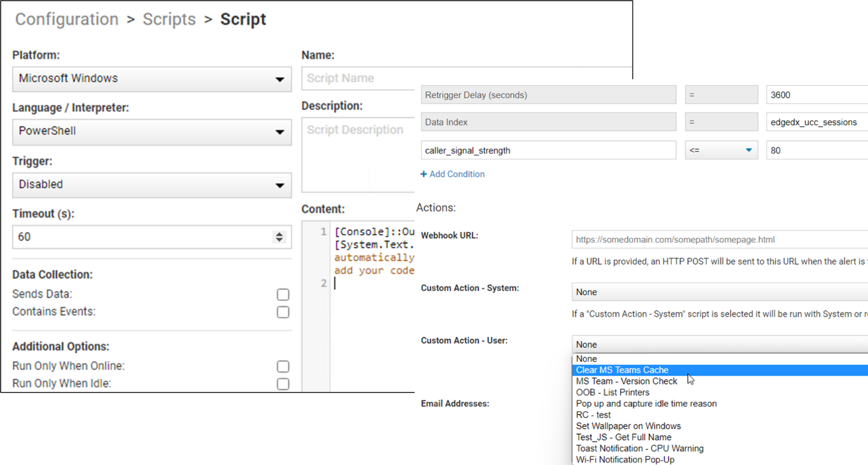Viewport: 868px width, 465px height.
Task: Open the <= operator dropdown
Action: point(721,150)
